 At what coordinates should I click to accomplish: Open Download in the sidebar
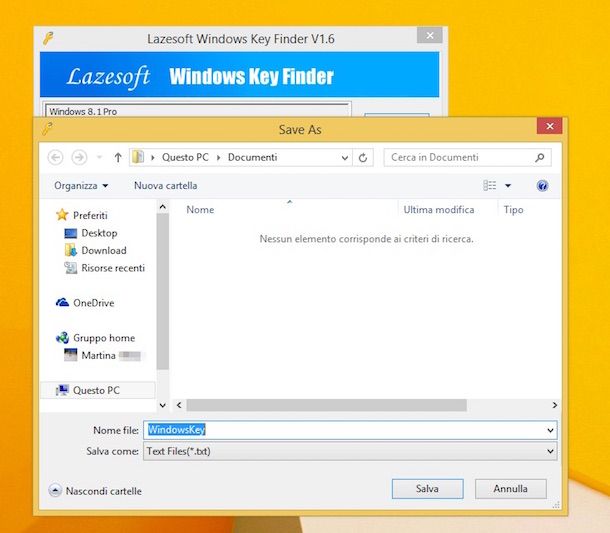[104, 251]
